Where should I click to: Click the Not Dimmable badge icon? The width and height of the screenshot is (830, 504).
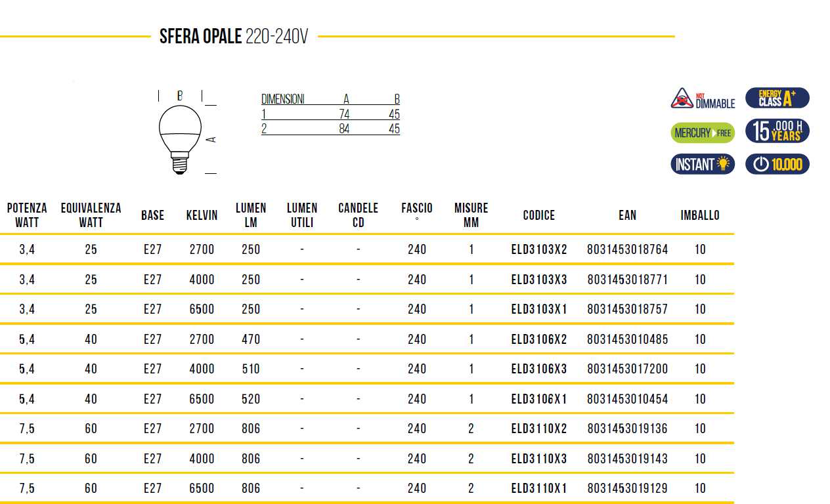pos(702,98)
